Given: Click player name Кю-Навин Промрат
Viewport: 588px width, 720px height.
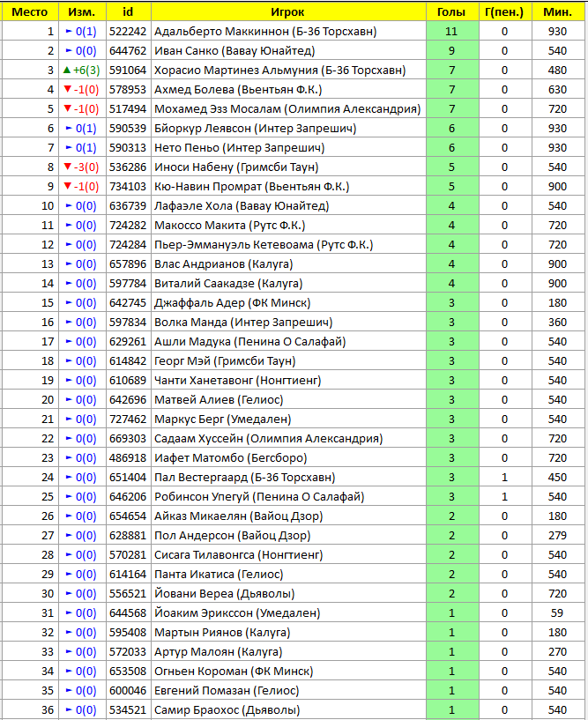Looking at the screenshot, I should 208,187.
